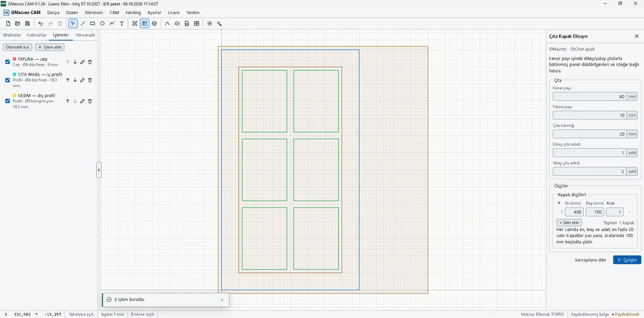Click the document code toolbar icon

(x=187, y=24)
